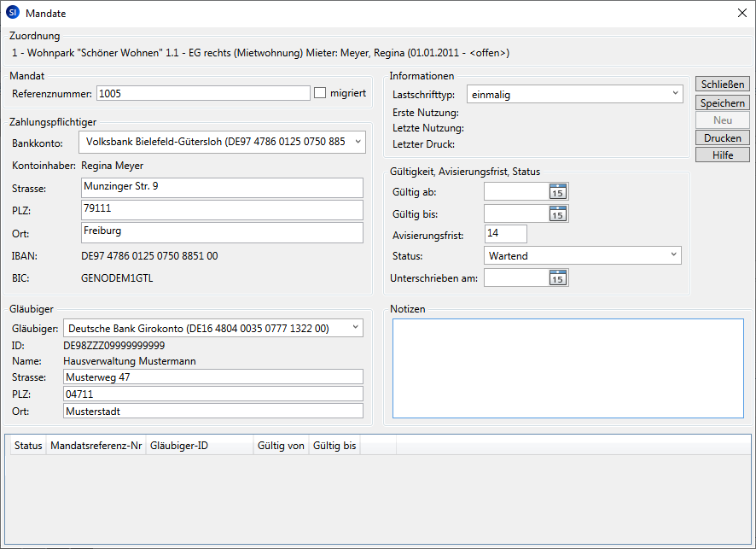Expand the Status dropdown showing Wartend
Screen dimensions: 756x549
[x=672, y=255]
